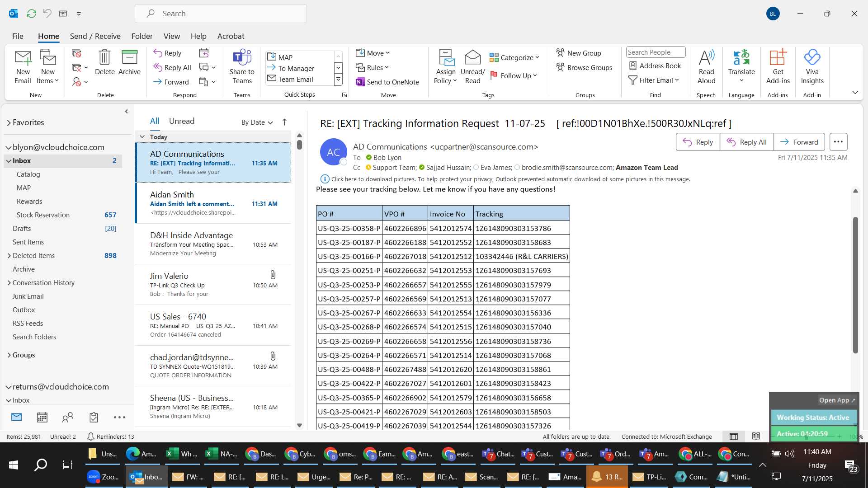Open the Acrobat ribbon tab
Image resolution: width=868 pixels, height=488 pixels.
pos(231,36)
